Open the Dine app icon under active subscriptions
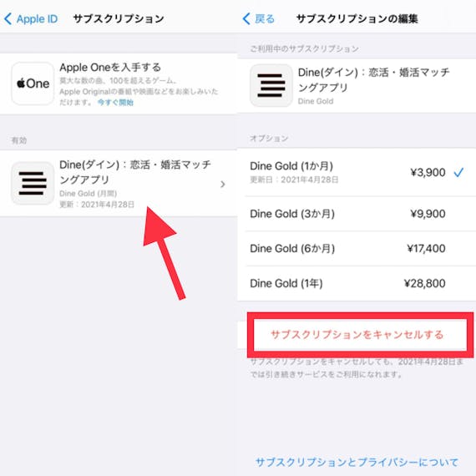 tap(33, 183)
